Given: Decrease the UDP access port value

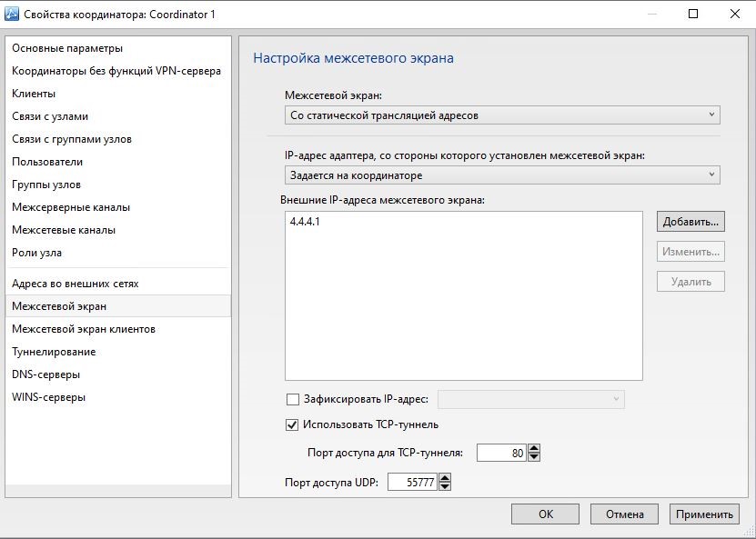Looking at the screenshot, I should (445, 487).
